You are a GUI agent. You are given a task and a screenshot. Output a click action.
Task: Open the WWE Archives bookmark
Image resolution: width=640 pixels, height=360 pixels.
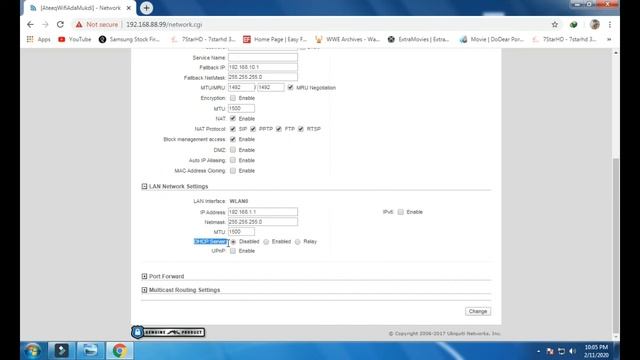pyautogui.click(x=347, y=39)
